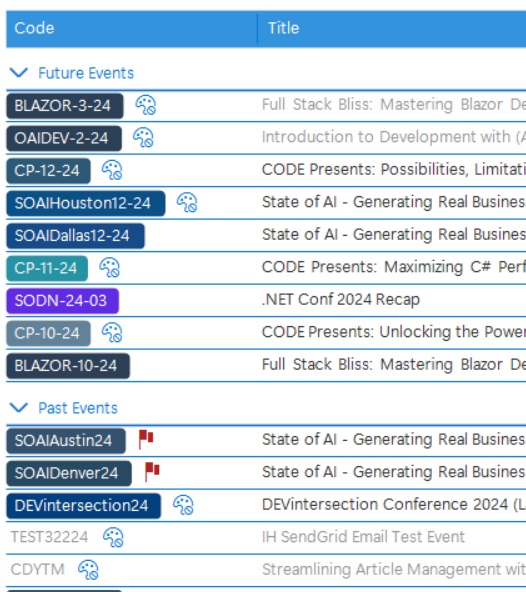The height and width of the screenshot is (592, 526).
Task: Open the SOAIDallas12-24 code badge
Action: click(75, 236)
